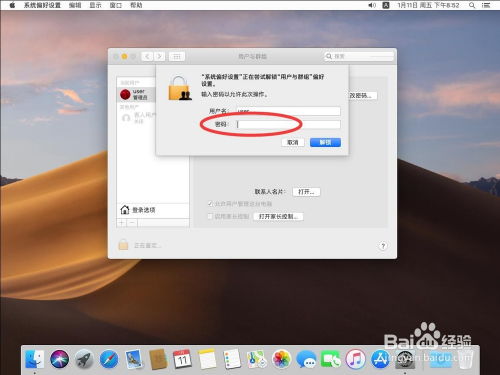Open the 窗口 menu

point(116,5)
